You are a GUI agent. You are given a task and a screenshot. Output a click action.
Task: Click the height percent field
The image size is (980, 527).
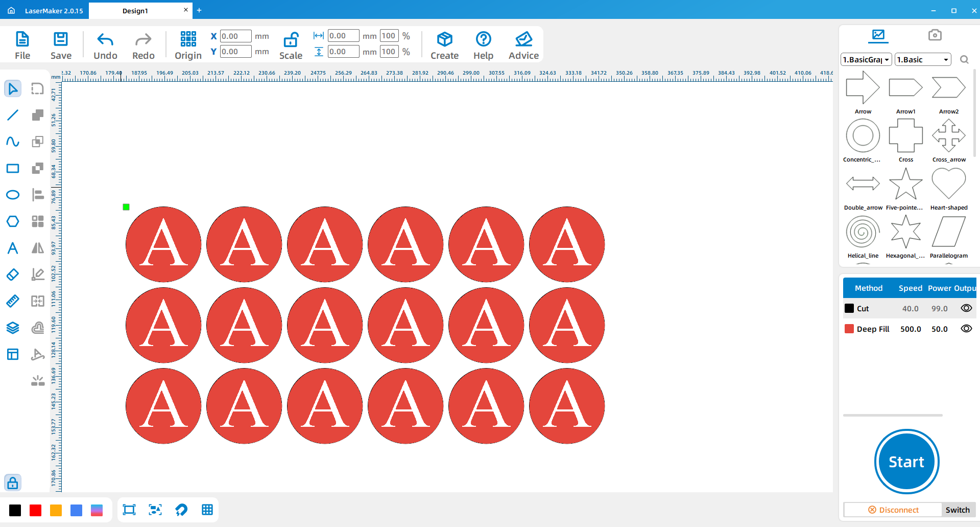coord(389,52)
